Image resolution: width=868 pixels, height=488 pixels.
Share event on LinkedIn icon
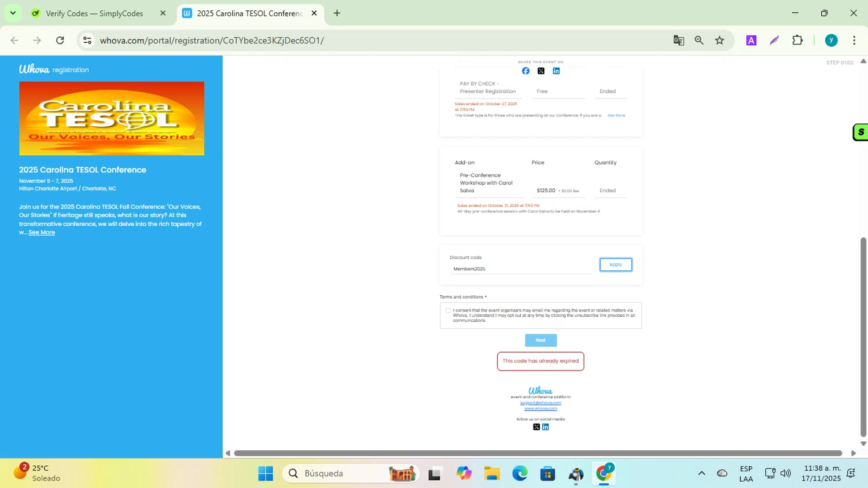click(556, 71)
